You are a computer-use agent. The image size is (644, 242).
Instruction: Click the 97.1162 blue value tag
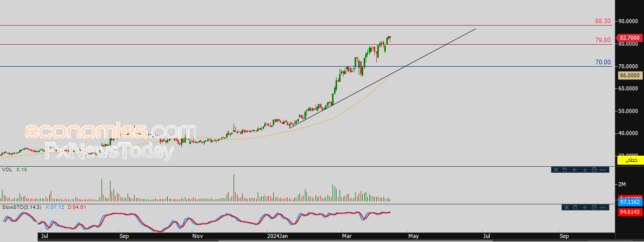point(630,202)
